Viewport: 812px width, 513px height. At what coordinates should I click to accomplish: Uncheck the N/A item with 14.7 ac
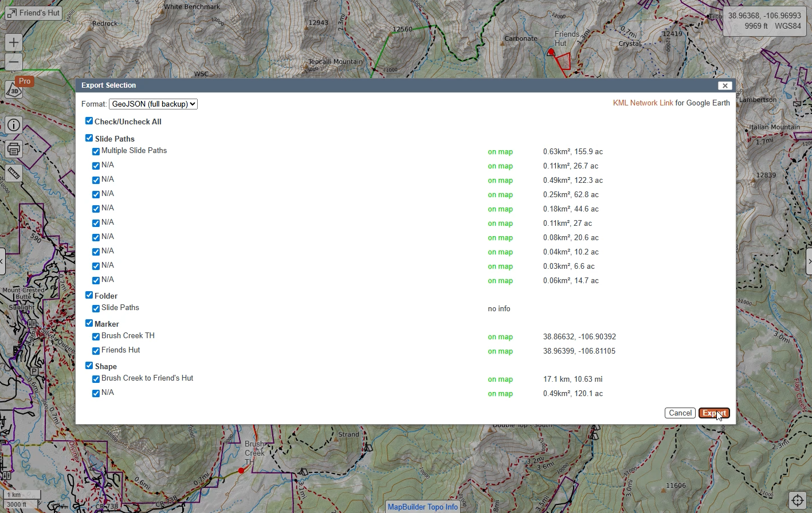pyautogui.click(x=96, y=281)
